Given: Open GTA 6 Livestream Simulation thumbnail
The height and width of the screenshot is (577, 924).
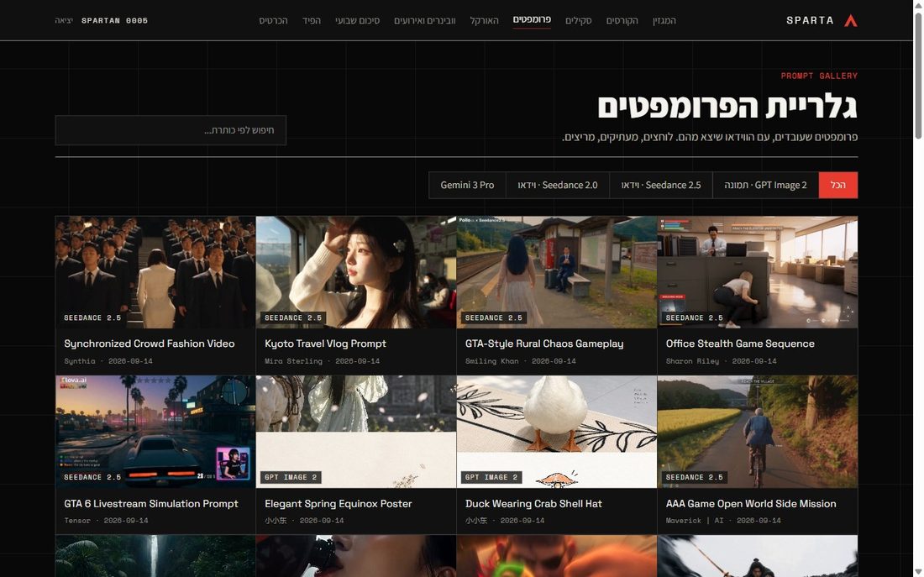Looking at the screenshot, I should click(155, 432).
